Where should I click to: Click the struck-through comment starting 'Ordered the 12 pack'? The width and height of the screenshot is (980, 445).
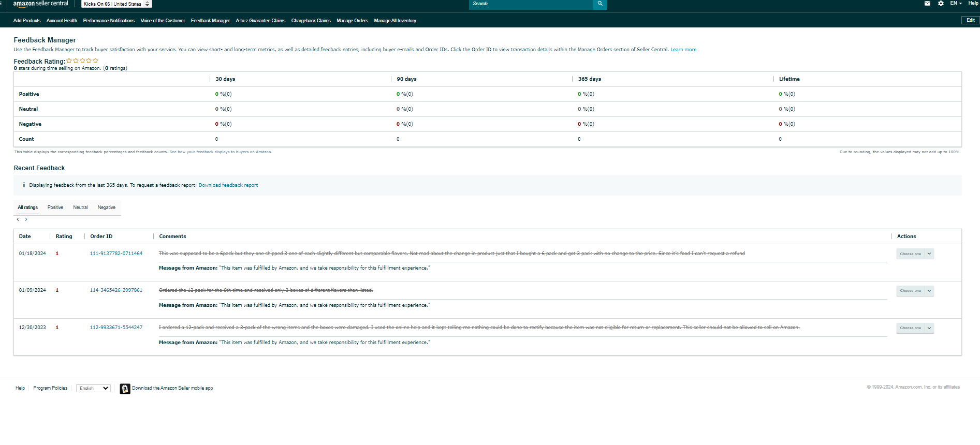pos(266,290)
